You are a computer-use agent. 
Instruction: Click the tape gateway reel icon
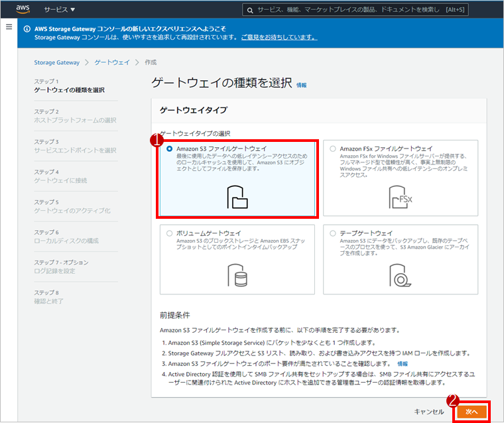[x=400, y=275]
